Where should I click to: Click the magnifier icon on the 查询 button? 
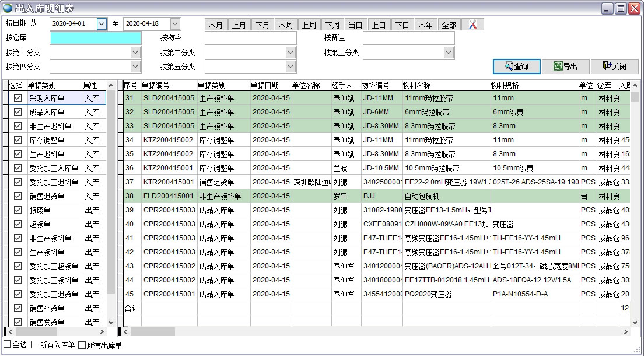coord(509,66)
